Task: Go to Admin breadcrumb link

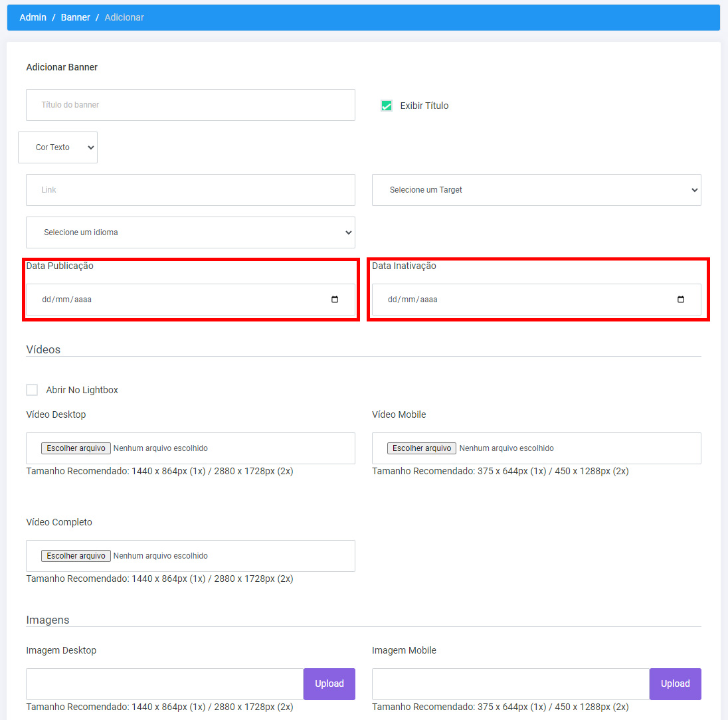Action: pyautogui.click(x=33, y=18)
